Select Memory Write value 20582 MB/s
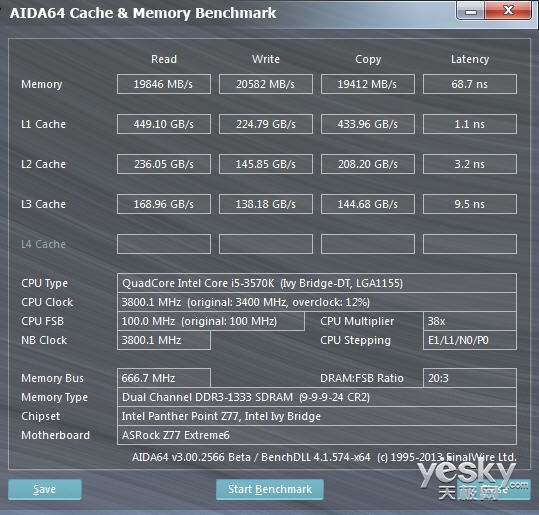Image resolution: width=539 pixels, height=515 pixels. 266,84
